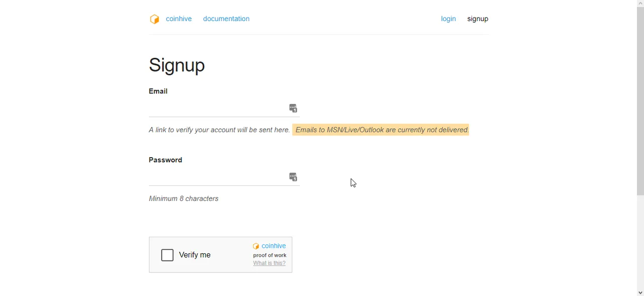This screenshot has height=296, width=644.
Task: Click the 'Signup' heading text
Action: [x=177, y=65]
